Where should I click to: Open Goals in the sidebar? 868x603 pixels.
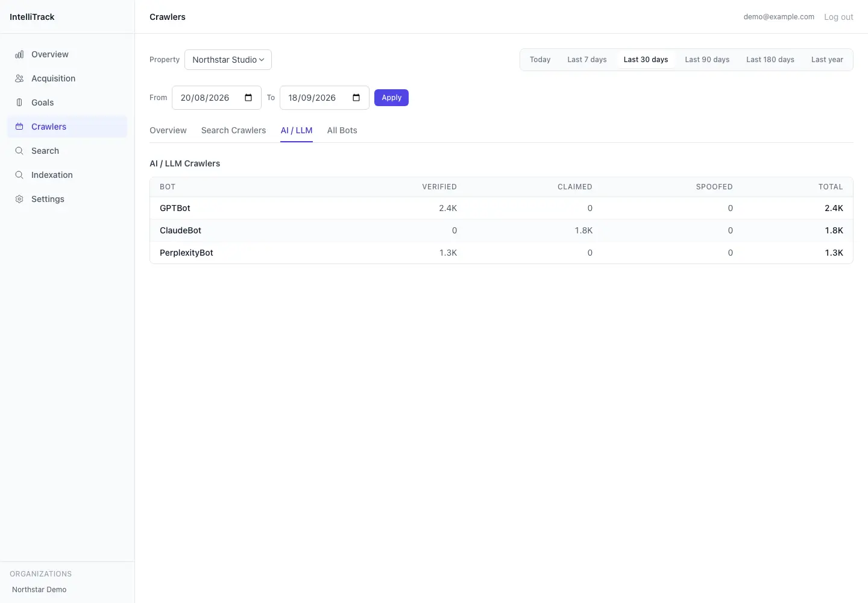(68, 103)
